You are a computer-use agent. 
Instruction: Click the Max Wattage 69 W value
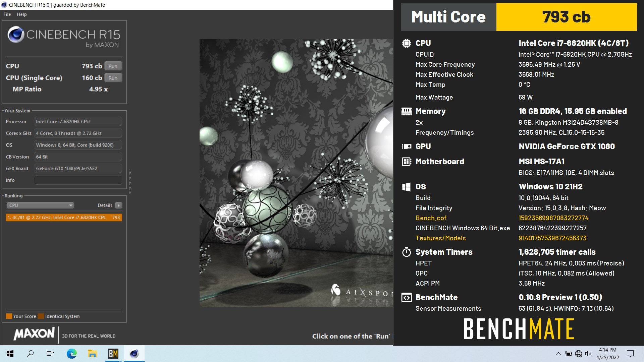click(526, 98)
